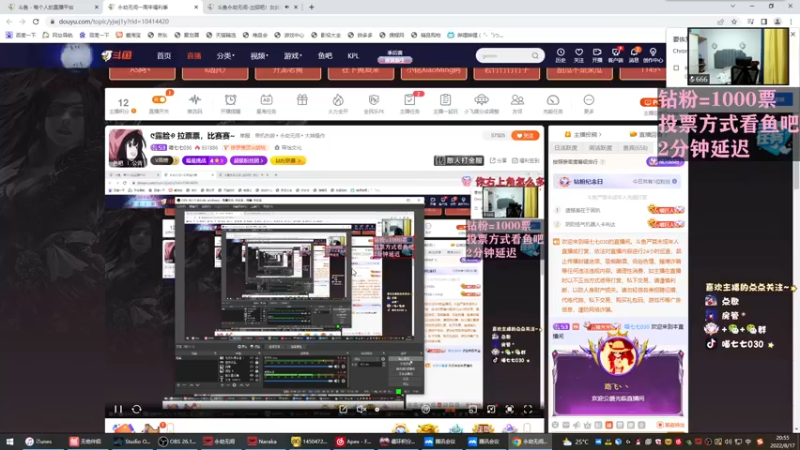This screenshot has width=800, height=450.
Task: Click the streamer avatar thumbnail
Action: pos(127,148)
